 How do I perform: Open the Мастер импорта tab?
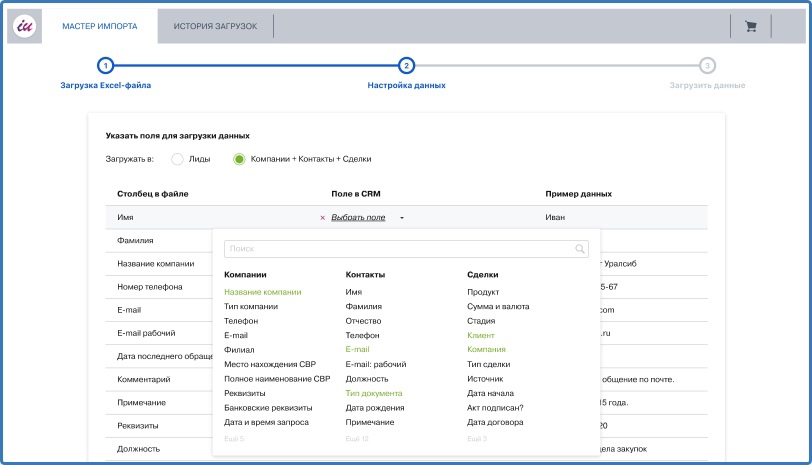click(x=100, y=26)
